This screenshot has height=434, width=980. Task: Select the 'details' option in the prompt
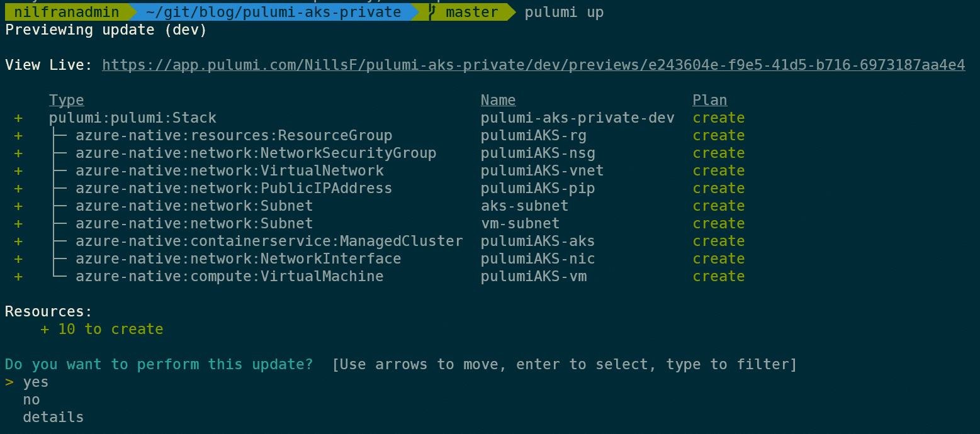[x=54, y=417]
